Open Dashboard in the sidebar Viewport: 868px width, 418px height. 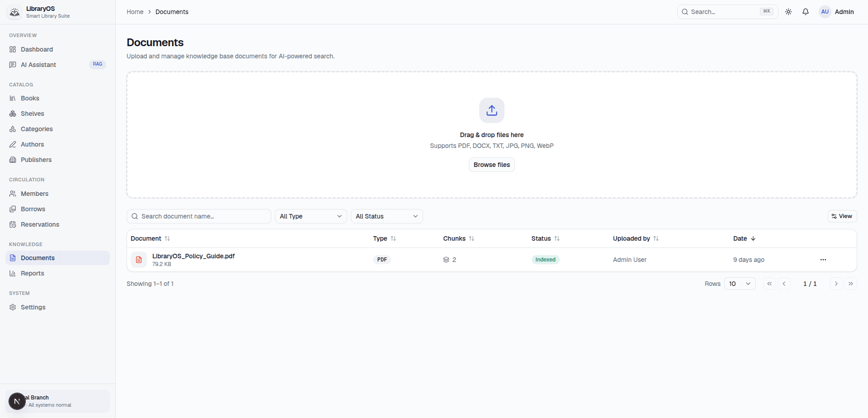(58, 49)
